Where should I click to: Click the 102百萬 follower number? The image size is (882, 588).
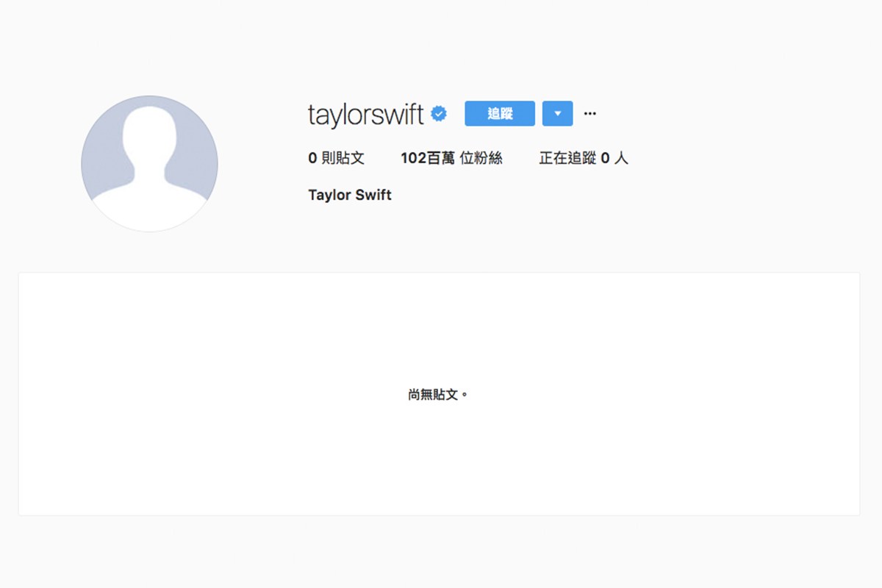[x=428, y=158]
